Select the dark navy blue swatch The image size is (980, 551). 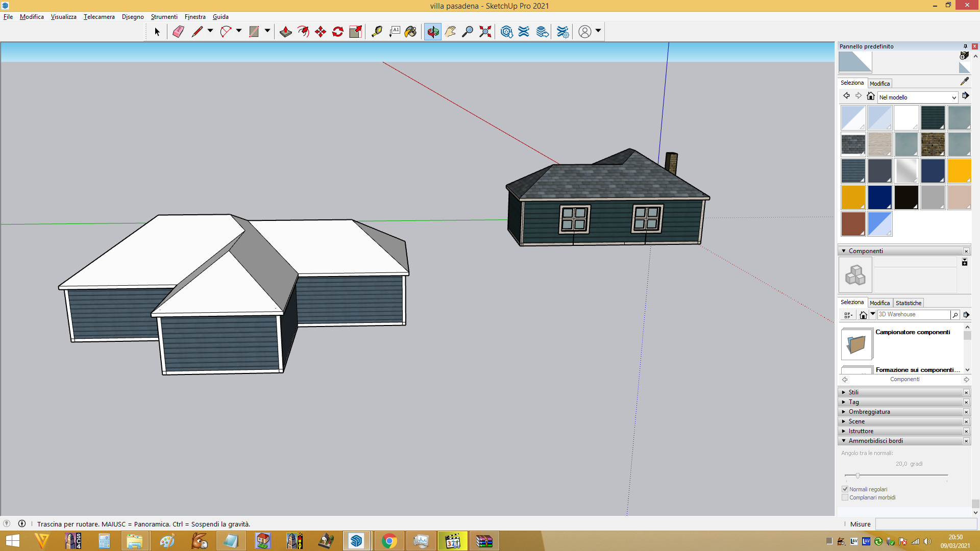[879, 197]
